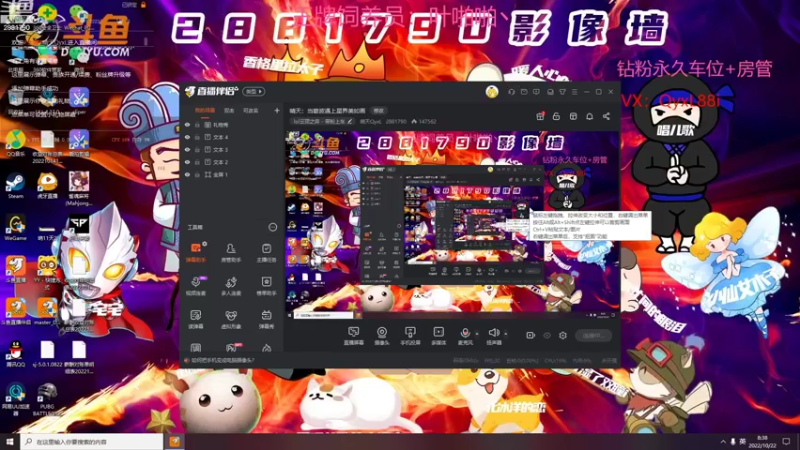Open the notification bell in stream header
The image size is (800, 450).
(x=589, y=116)
